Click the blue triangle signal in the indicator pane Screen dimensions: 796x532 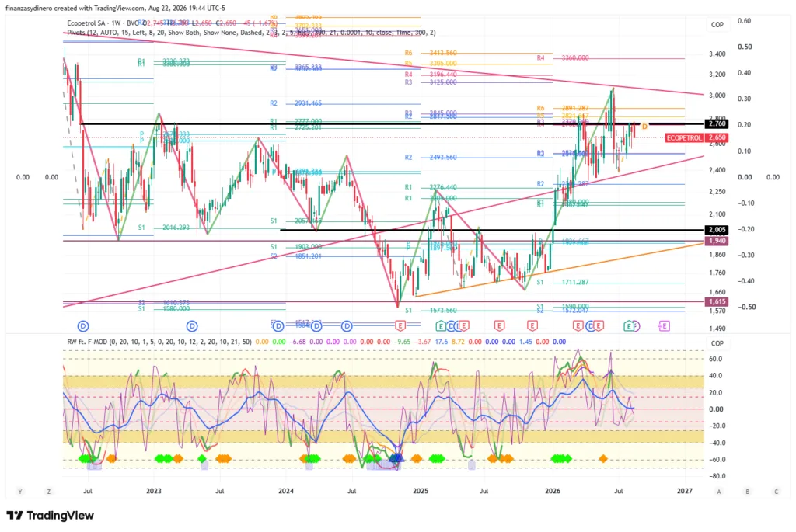(396, 458)
